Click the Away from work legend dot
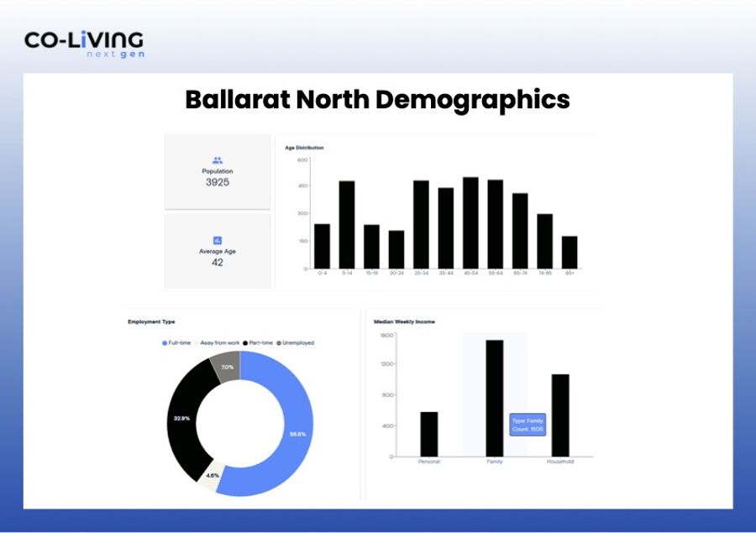 tap(197, 343)
